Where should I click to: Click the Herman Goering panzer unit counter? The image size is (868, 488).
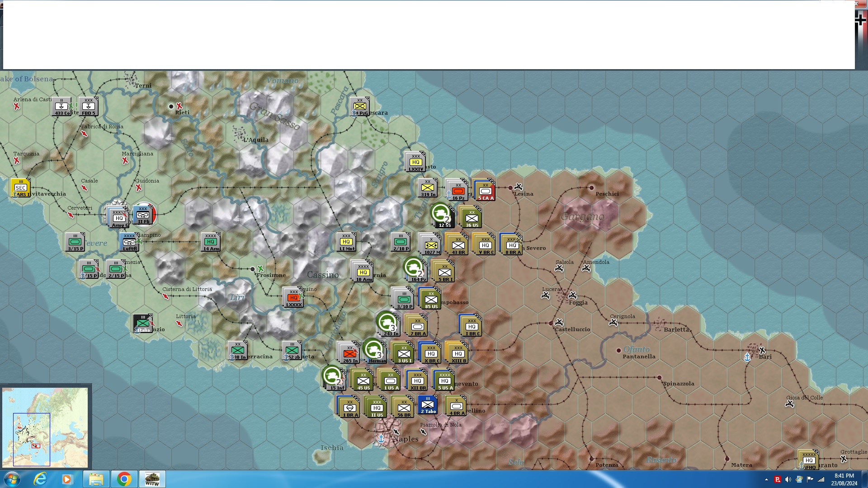(375, 351)
